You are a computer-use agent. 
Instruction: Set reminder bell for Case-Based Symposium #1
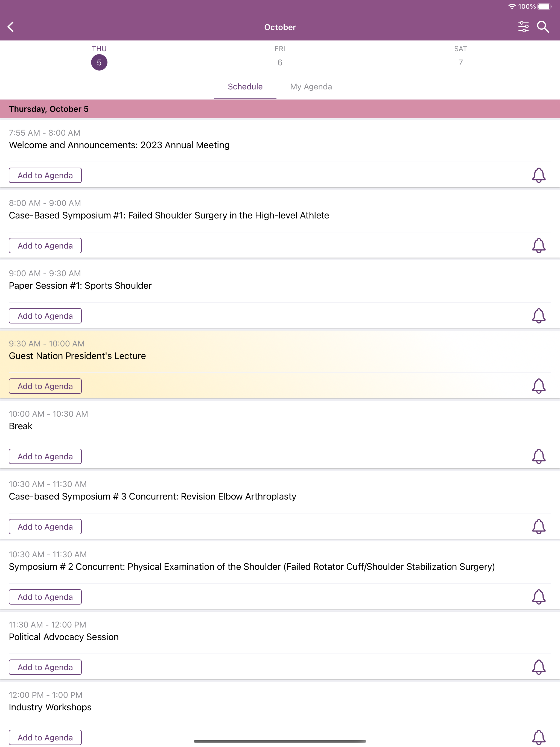coord(539,246)
